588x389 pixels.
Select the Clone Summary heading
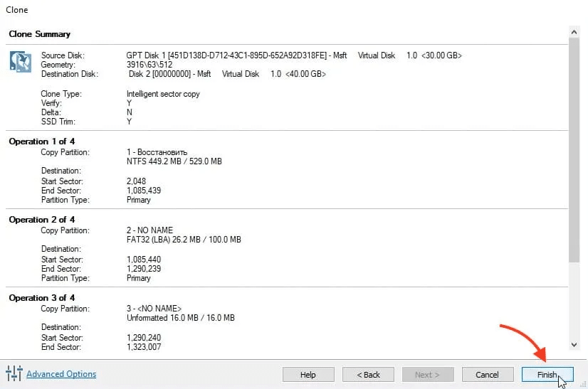click(40, 34)
